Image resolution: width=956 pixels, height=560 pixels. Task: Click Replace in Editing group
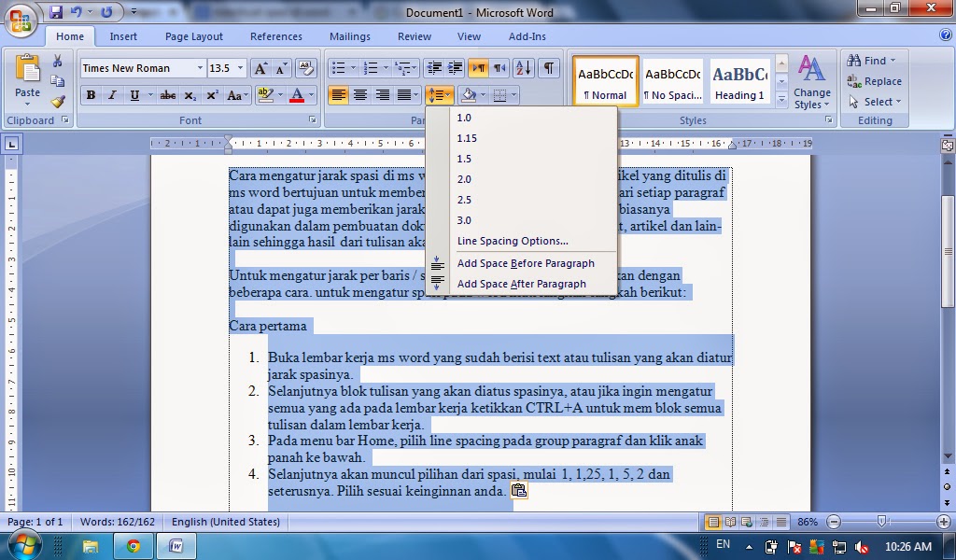[874, 81]
